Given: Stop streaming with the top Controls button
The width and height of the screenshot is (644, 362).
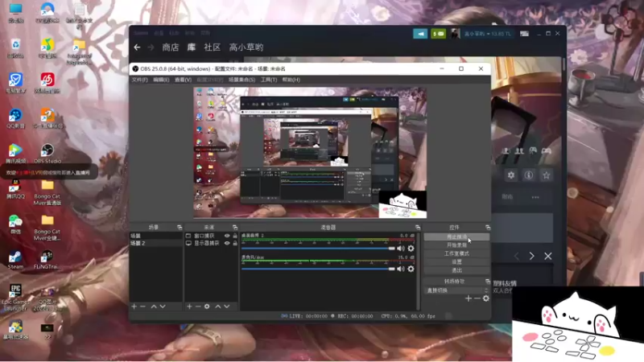Looking at the screenshot, I should 456,237.
